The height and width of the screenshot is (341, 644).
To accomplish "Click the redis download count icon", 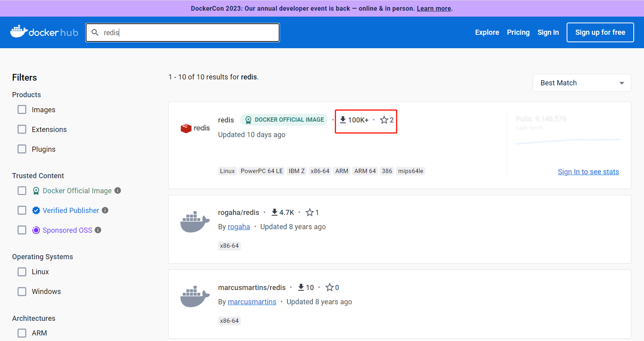I will (343, 120).
